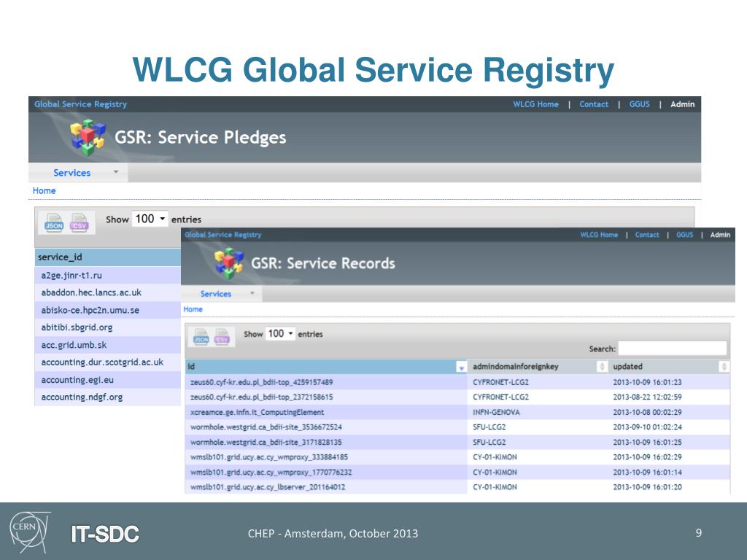Export Service Records table as JSON
The image size is (747, 560).
tap(201, 337)
